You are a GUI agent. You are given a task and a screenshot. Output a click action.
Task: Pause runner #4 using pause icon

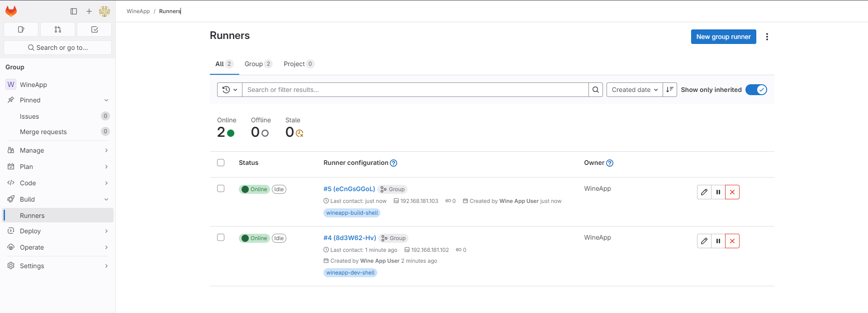718,241
